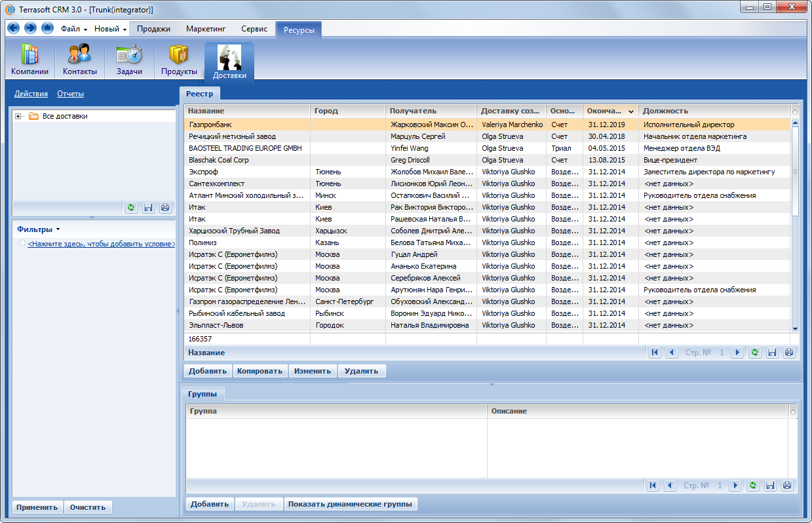Click the Применить button
This screenshot has height=523, width=812.
(37, 507)
